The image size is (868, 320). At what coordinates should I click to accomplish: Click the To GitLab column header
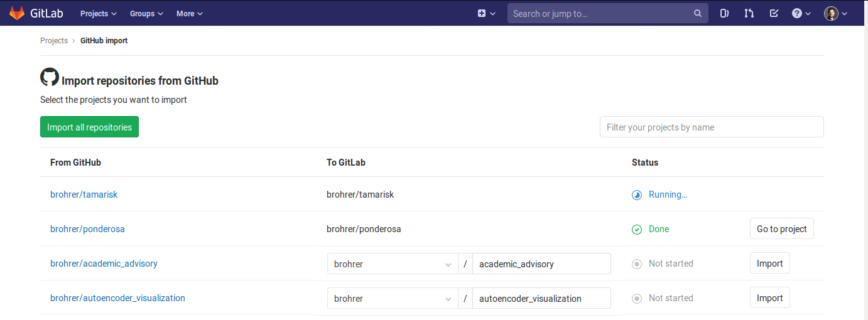346,163
